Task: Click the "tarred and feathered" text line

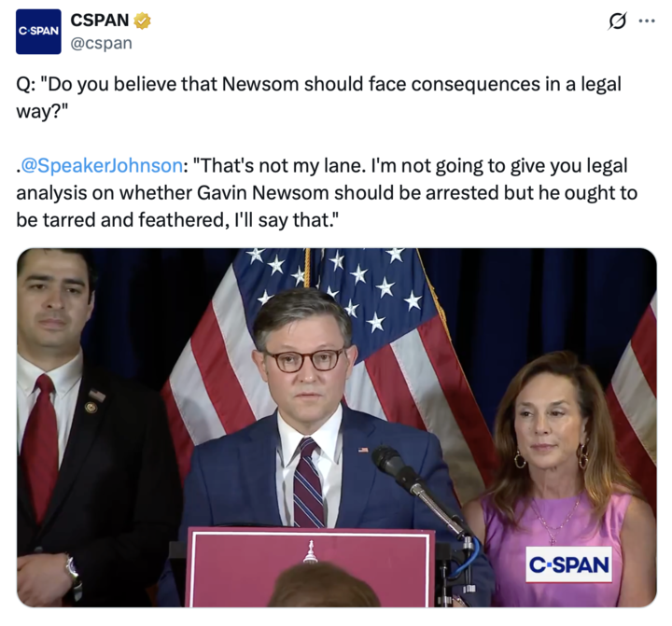Action: (177, 220)
